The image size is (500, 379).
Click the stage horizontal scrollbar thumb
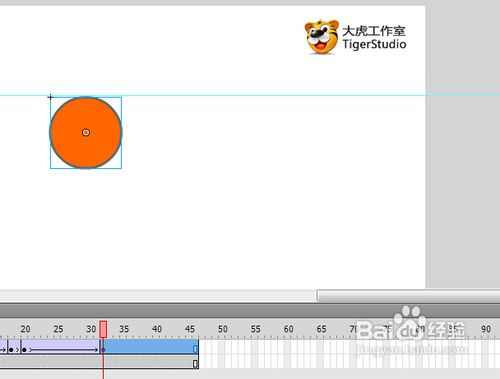[408, 296]
